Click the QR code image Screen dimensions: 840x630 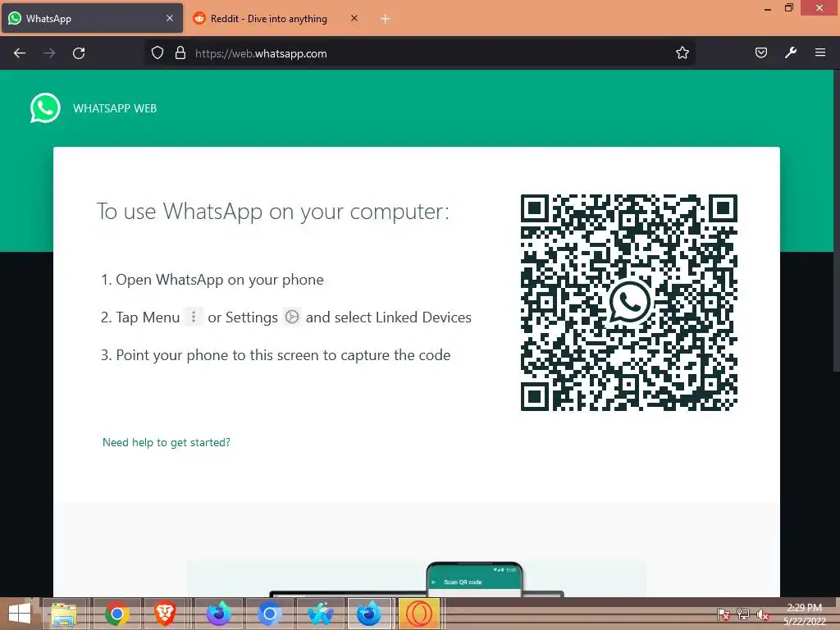tap(629, 303)
